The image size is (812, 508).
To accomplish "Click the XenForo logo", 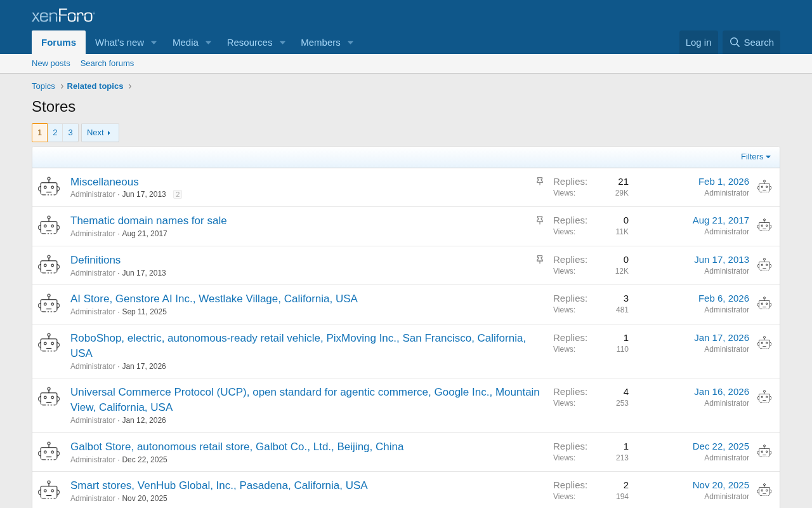I will [63, 15].
